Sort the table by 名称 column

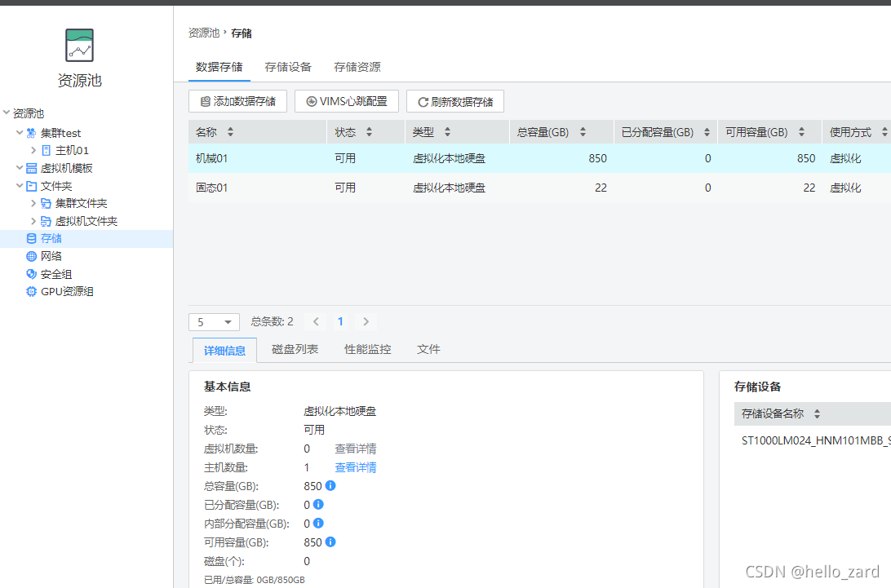tap(230, 132)
